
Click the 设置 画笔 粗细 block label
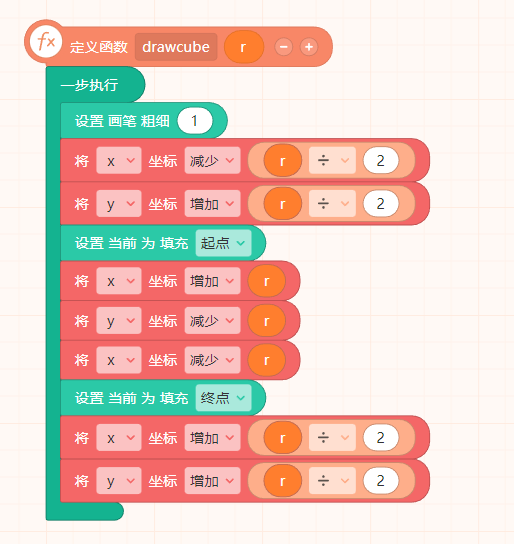[x=122, y=121]
